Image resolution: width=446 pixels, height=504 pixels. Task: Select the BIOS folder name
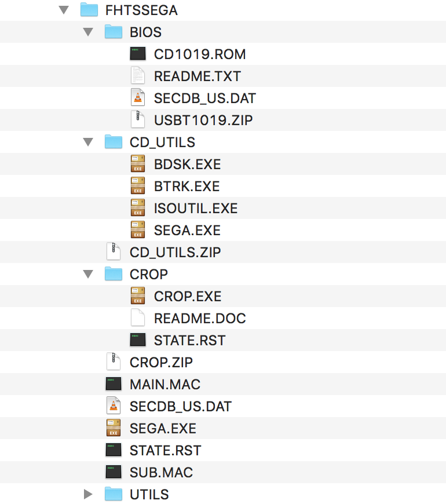coord(145,32)
